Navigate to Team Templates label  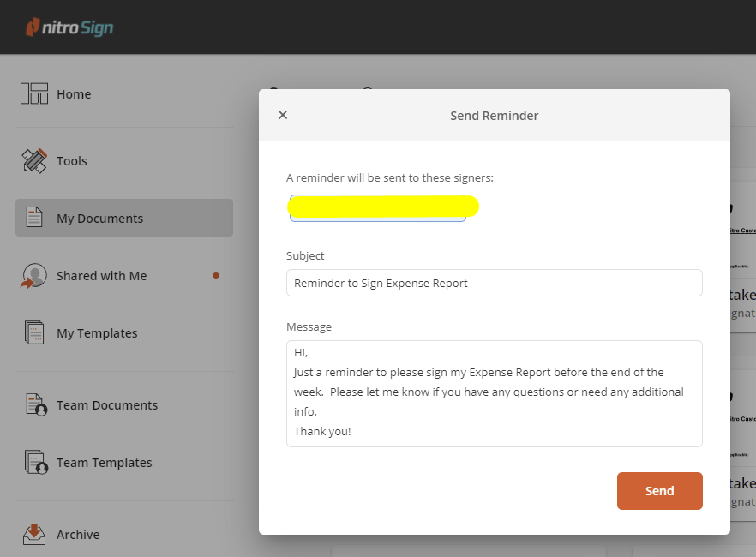click(x=104, y=463)
